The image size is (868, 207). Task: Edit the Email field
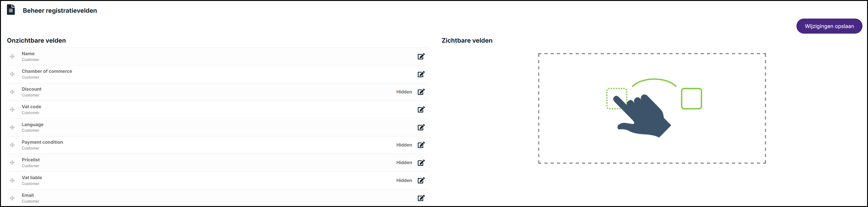421,198
